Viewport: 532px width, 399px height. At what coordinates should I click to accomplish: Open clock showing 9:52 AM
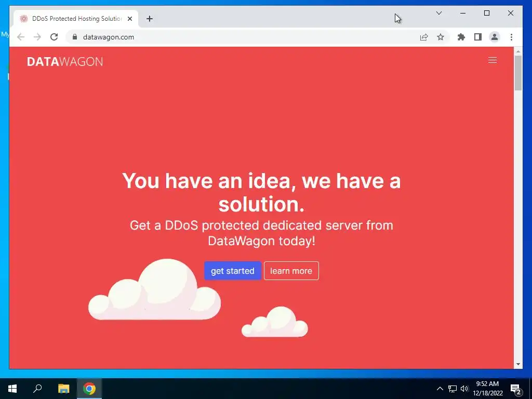487,389
